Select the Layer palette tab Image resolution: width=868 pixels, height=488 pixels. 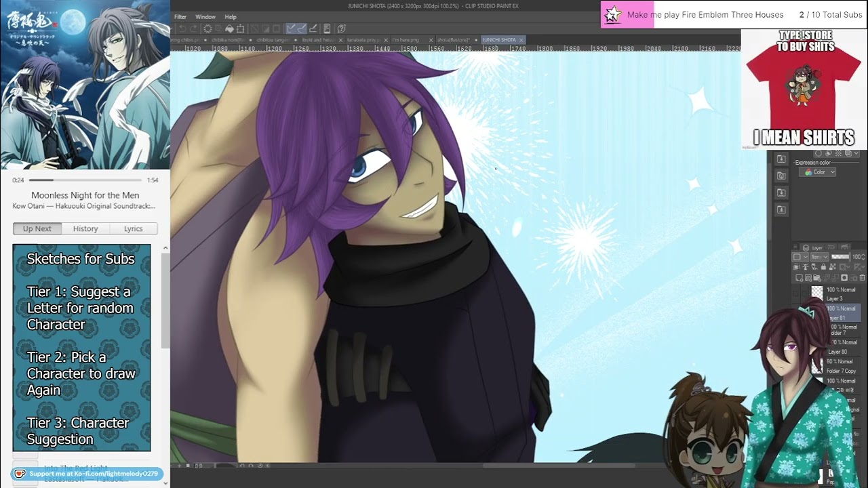click(x=812, y=248)
